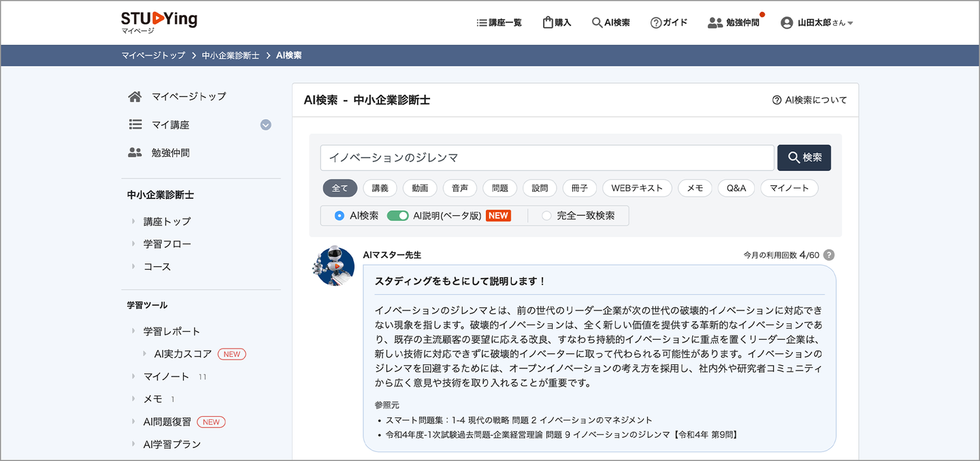The width and height of the screenshot is (980, 461).
Task: Open the ガイド help menu
Action: 669,22
